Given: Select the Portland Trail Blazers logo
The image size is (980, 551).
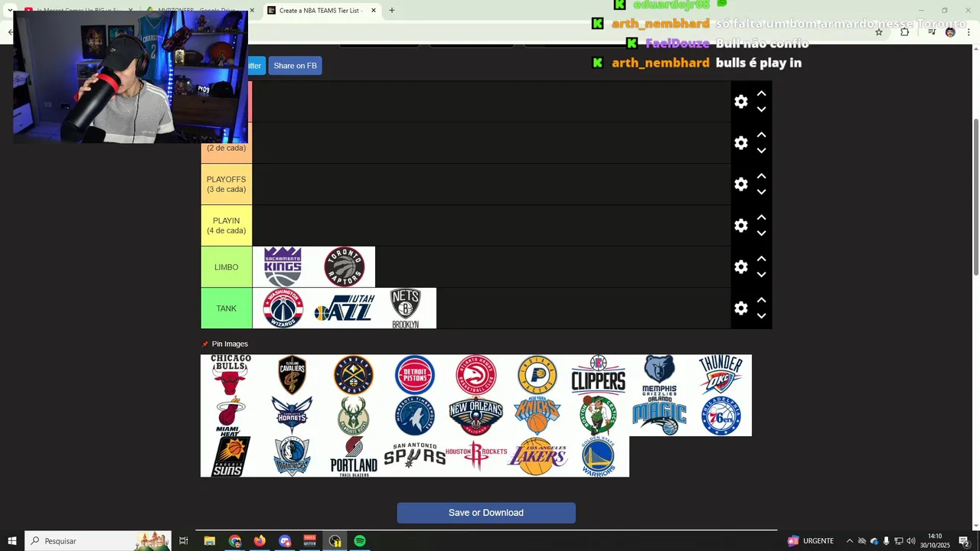Looking at the screenshot, I should (x=354, y=457).
